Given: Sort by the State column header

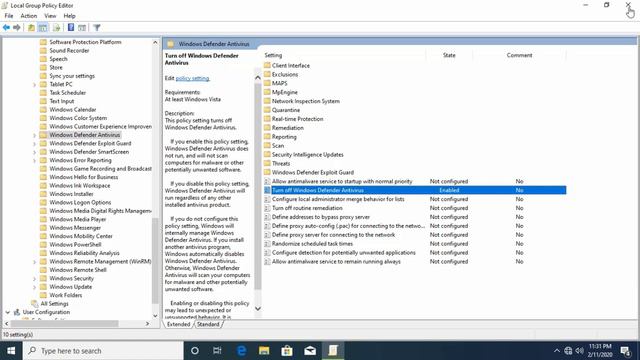Looking at the screenshot, I should tap(449, 55).
